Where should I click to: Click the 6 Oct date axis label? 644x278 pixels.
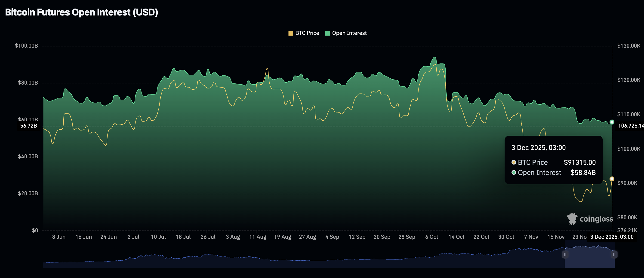(x=431, y=237)
